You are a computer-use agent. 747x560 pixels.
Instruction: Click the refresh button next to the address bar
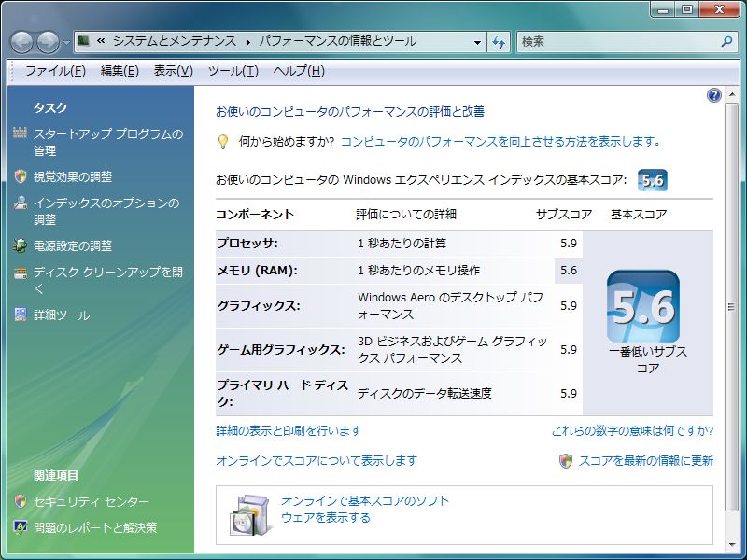[x=499, y=42]
